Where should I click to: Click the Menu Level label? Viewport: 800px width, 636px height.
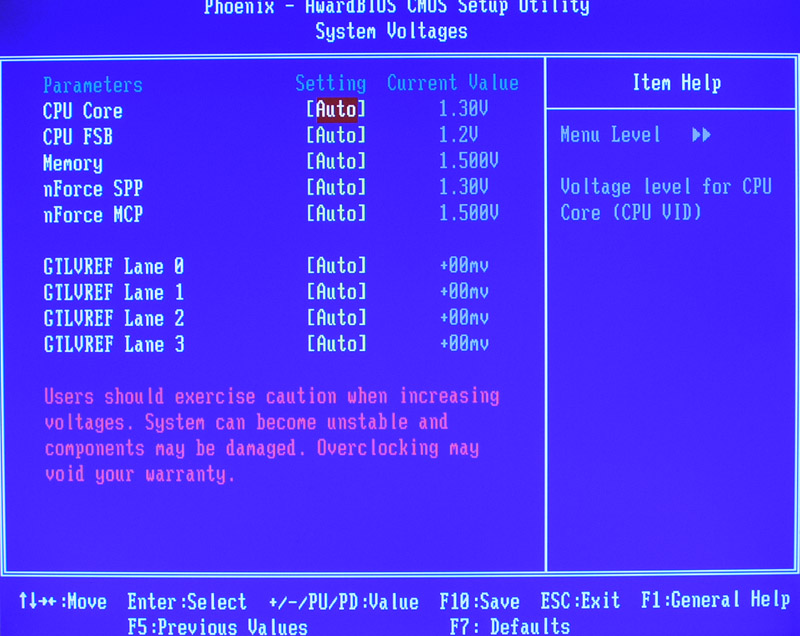(x=610, y=135)
